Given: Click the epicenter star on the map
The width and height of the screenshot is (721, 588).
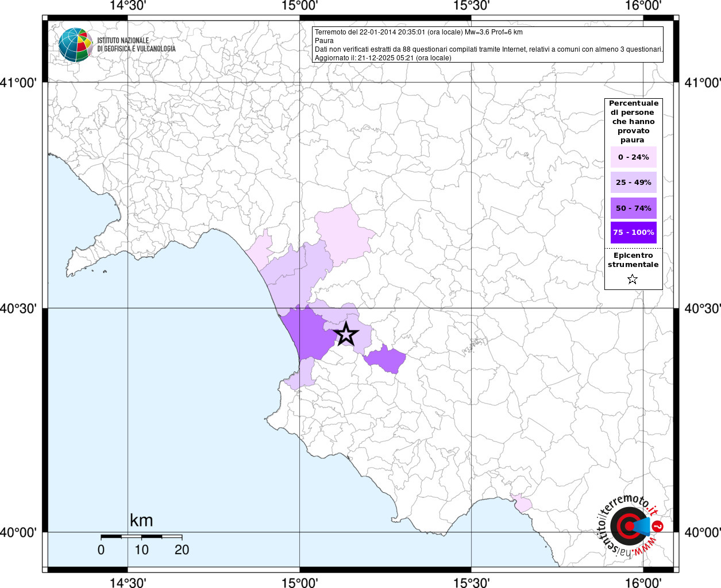Looking at the screenshot, I should click(346, 334).
